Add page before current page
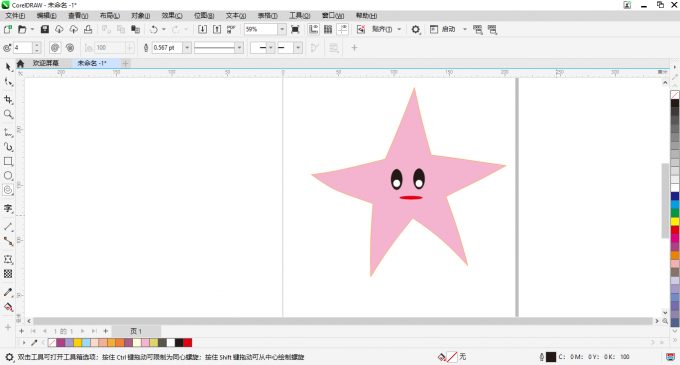 coord(21,331)
